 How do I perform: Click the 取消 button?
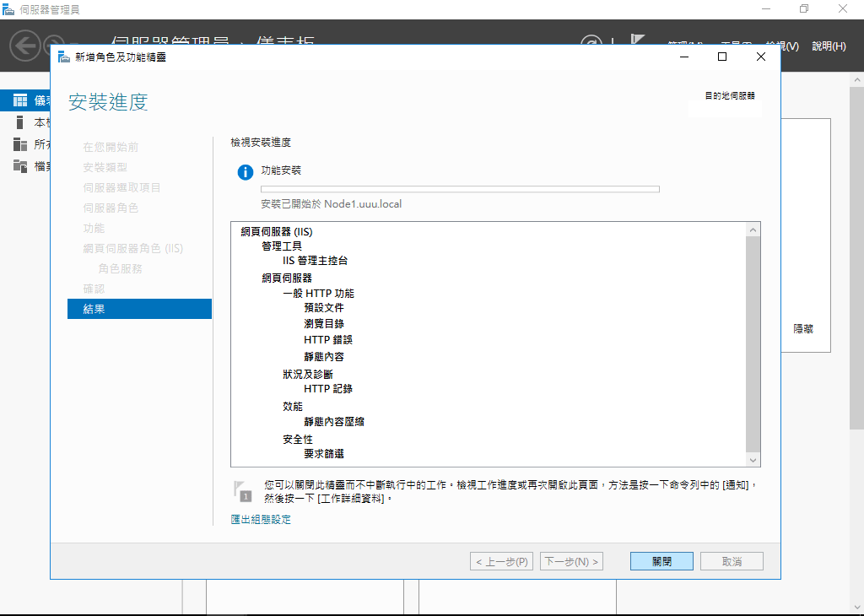click(732, 560)
